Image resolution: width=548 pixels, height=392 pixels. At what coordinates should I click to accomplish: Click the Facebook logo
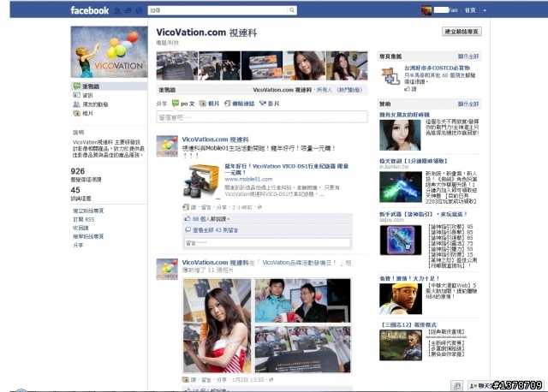coord(89,10)
